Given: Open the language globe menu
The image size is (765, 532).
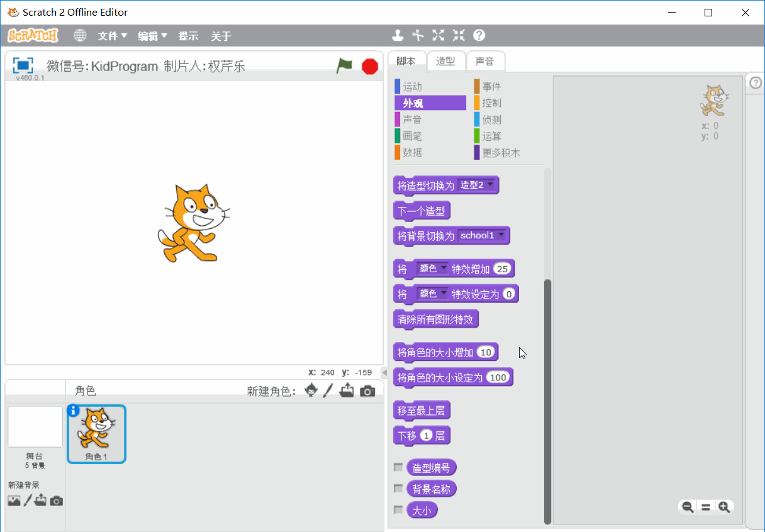Looking at the screenshot, I should pos(80,36).
